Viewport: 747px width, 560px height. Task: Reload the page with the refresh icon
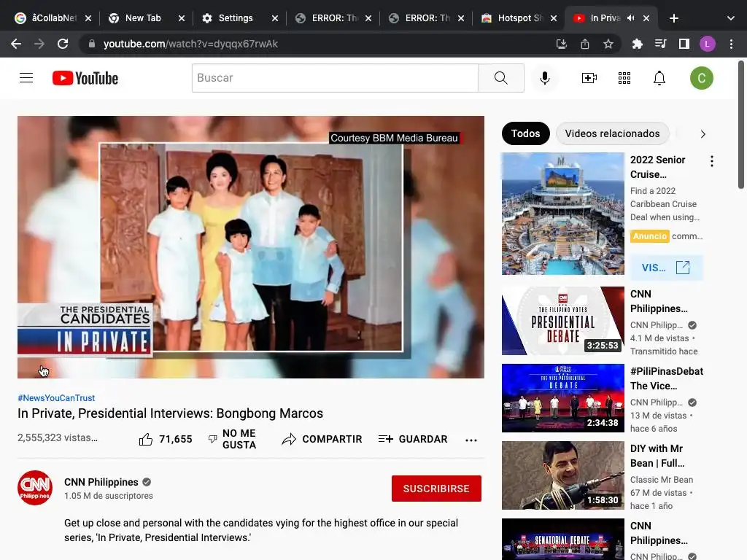[x=63, y=44]
